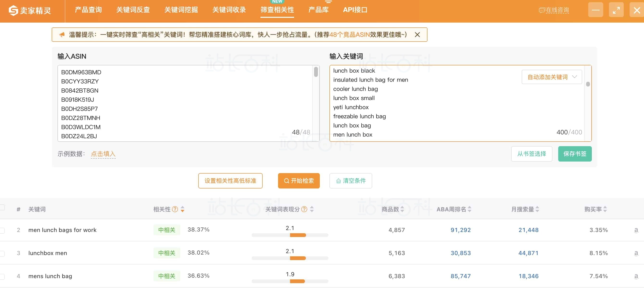Open Amazon icon for lunchbox men row

pyautogui.click(x=636, y=253)
